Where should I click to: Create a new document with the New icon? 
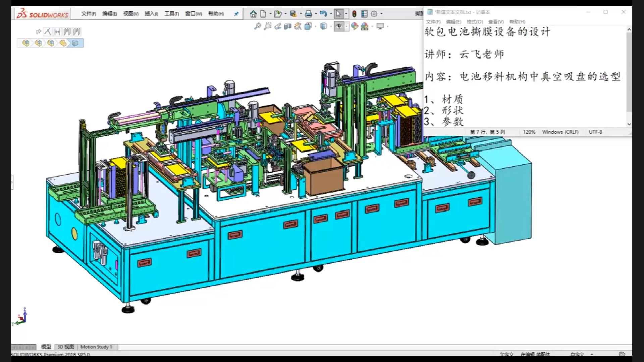pyautogui.click(x=263, y=14)
